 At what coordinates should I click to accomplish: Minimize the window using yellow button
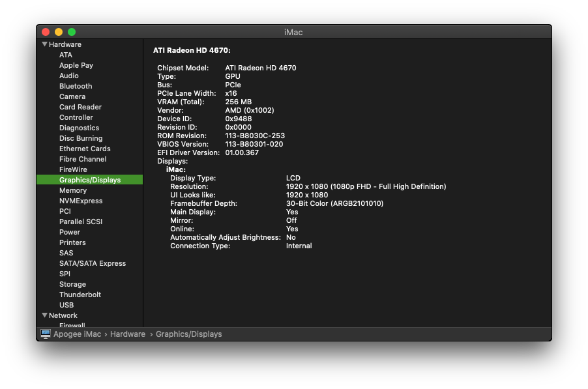(x=59, y=32)
